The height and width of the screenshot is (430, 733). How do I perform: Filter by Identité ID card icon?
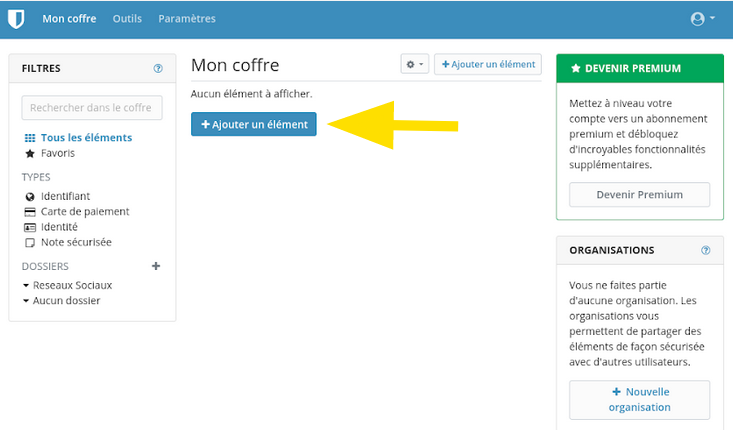pos(30,227)
